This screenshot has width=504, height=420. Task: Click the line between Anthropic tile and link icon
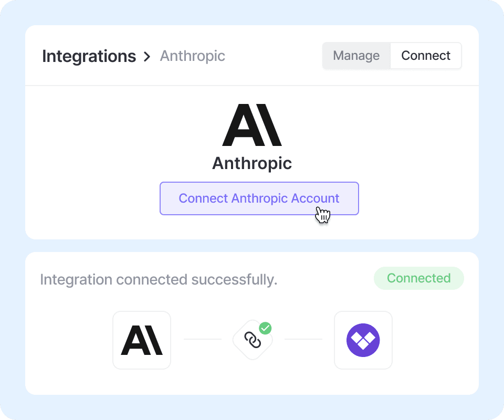pos(203,339)
